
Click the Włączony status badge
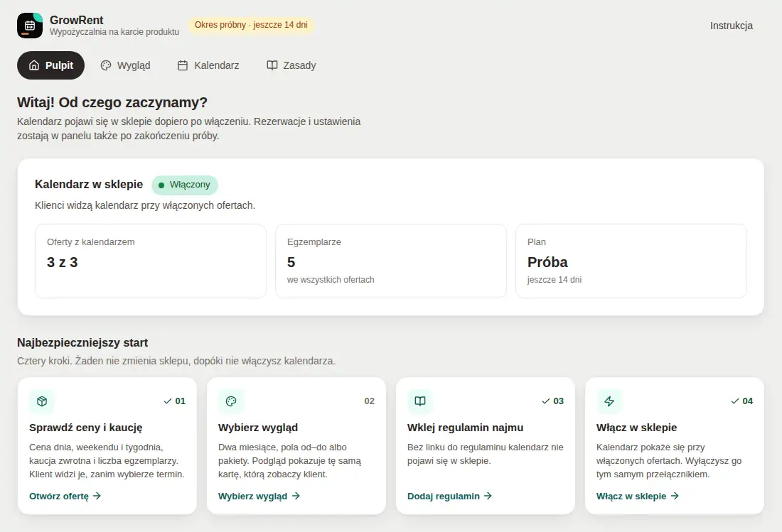point(185,185)
